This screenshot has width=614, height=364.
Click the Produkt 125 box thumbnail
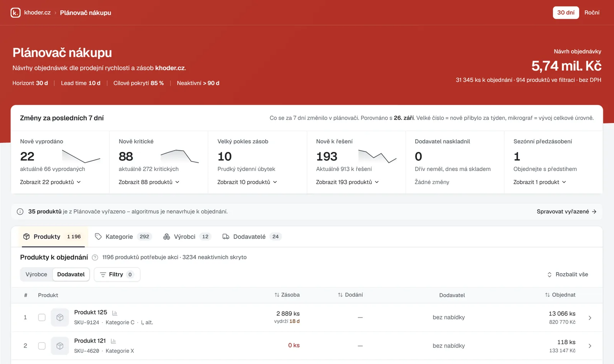[60, 318]
